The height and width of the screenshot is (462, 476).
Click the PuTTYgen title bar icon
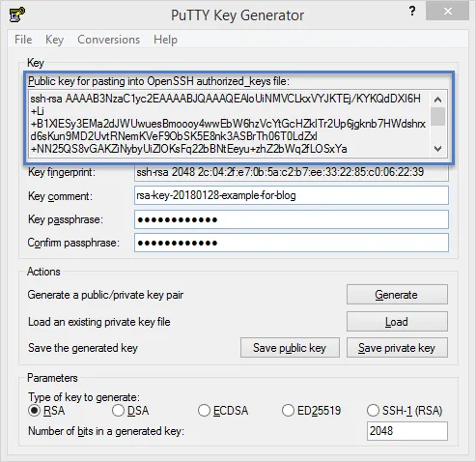17,14
